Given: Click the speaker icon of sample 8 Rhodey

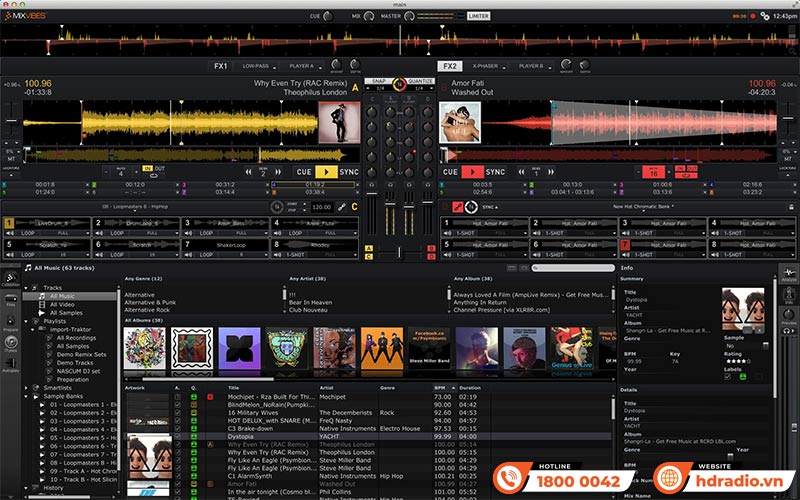Looking at the screenshot, I should coord(278,254).
